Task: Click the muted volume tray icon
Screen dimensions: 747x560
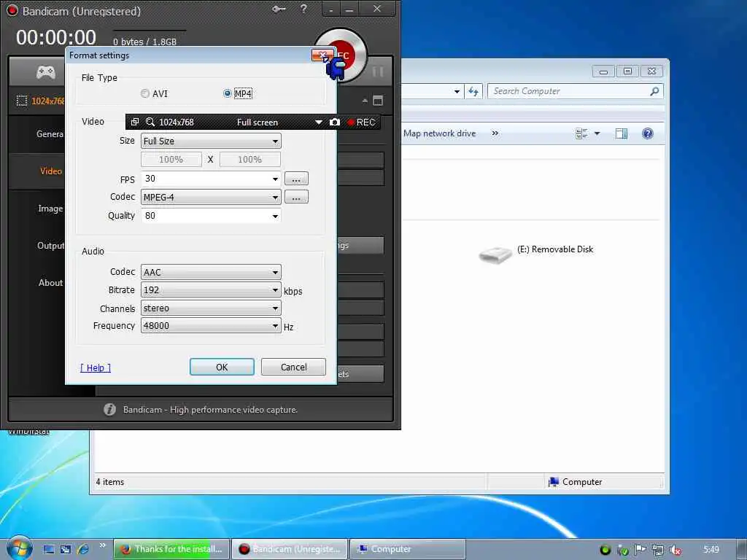Action: pyautogui.click(x=676, y=550)
